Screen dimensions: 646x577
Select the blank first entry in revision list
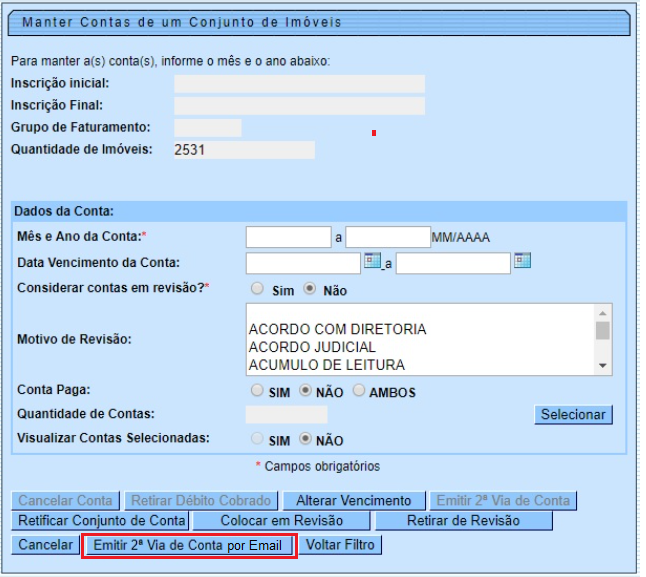point(420,313)
